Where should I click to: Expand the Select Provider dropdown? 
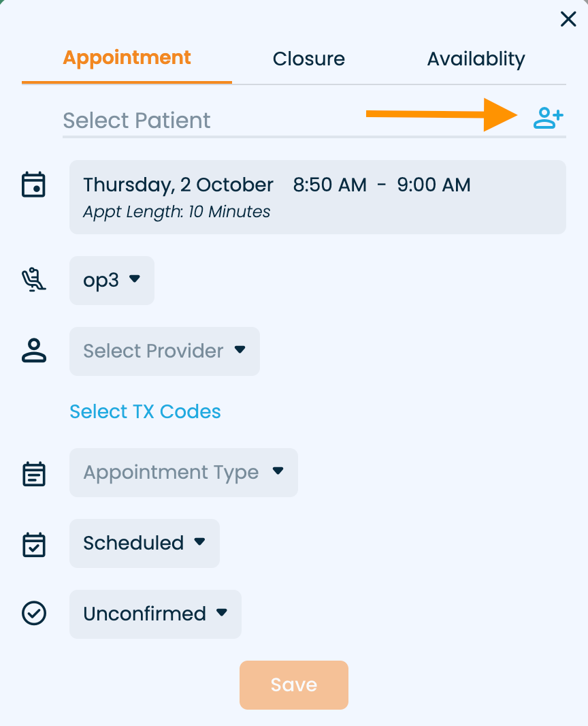164,351
